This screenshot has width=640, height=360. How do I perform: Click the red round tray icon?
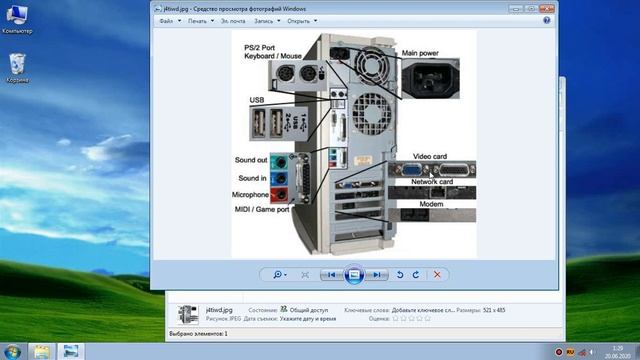point(559,352)
